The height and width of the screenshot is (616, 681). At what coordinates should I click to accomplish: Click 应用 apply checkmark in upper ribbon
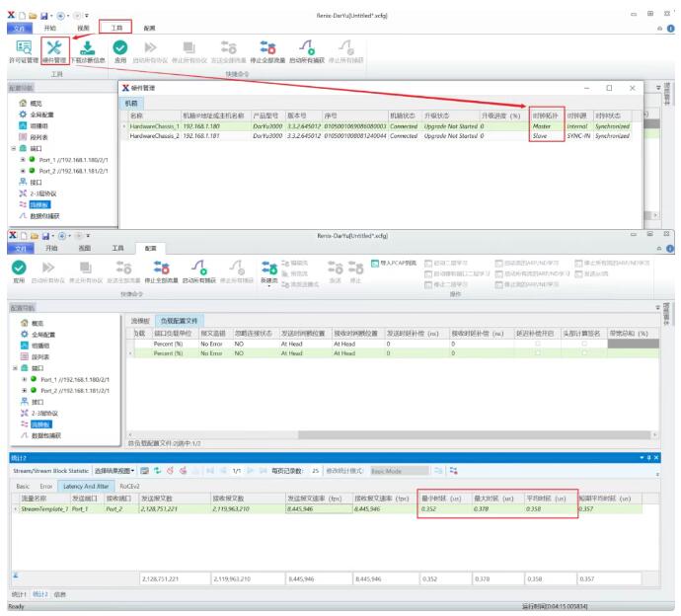coord(119,49)
